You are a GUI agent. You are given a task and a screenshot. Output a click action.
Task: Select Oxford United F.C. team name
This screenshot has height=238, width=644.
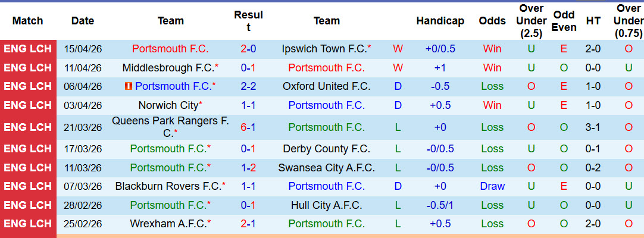click(326, 86)
